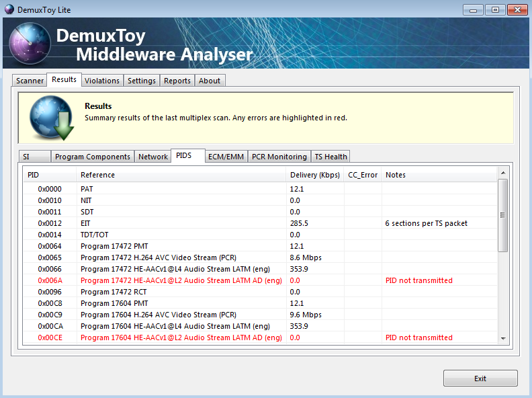532x398 pixels.
Task: Select the 0x0012 EIT row
Action: click(260, 223)
